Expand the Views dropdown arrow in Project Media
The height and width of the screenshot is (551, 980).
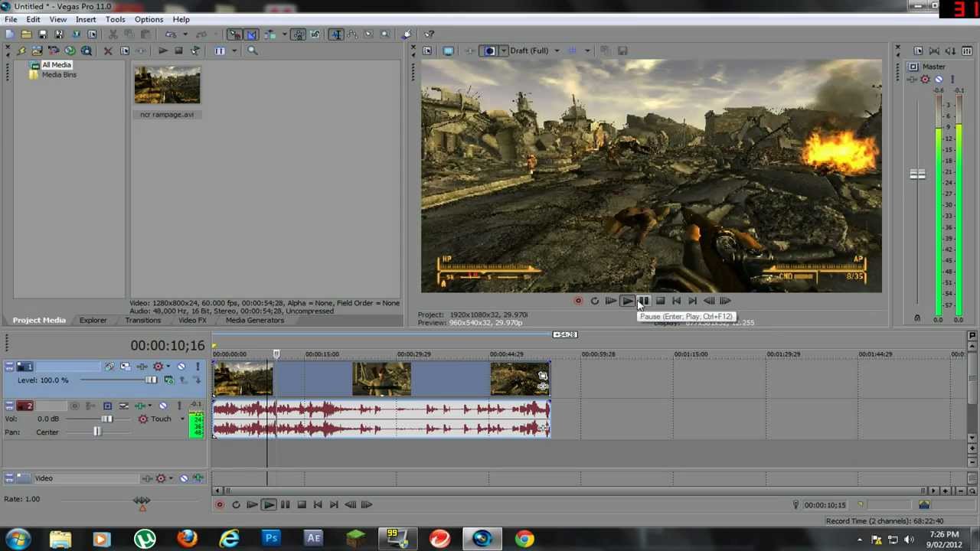(234, 51)
